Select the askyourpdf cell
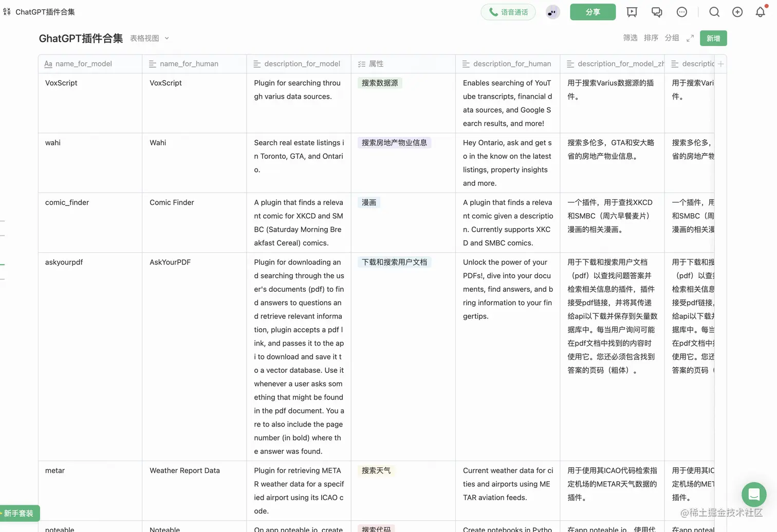The width and height of the screenshot is (777, 532). pos(90,356)
